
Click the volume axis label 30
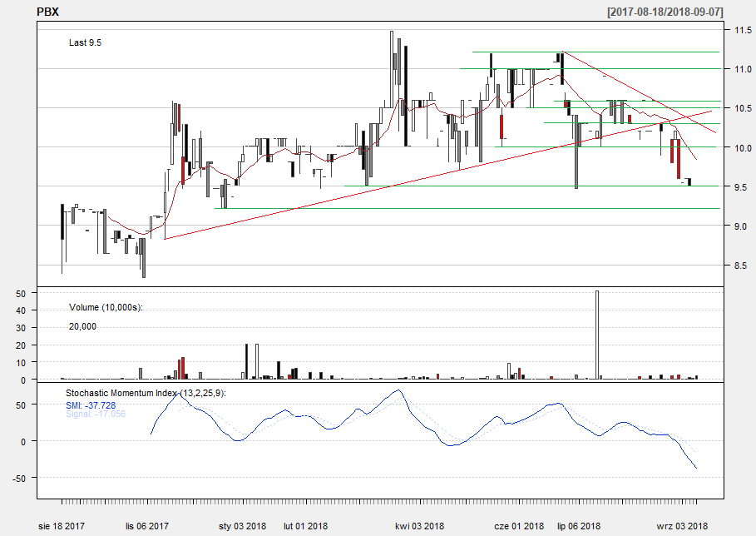pyautogui.click(x=21, y=328)
